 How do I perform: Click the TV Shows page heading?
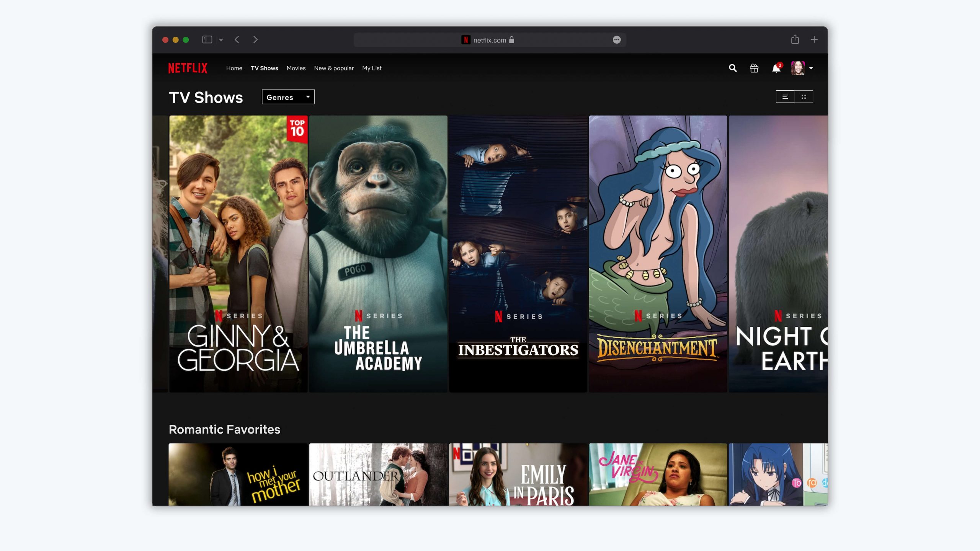[206, 97]
